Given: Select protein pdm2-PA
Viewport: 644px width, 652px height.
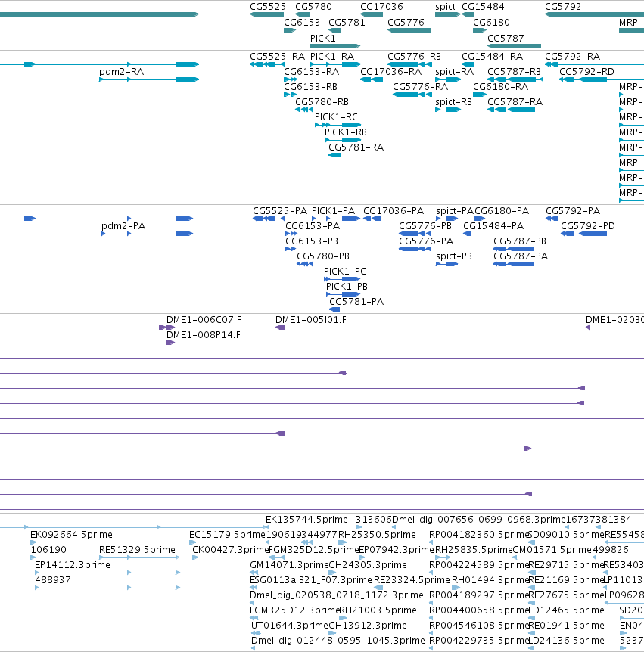Looking at the screenshot, I should tap(123, 226).
